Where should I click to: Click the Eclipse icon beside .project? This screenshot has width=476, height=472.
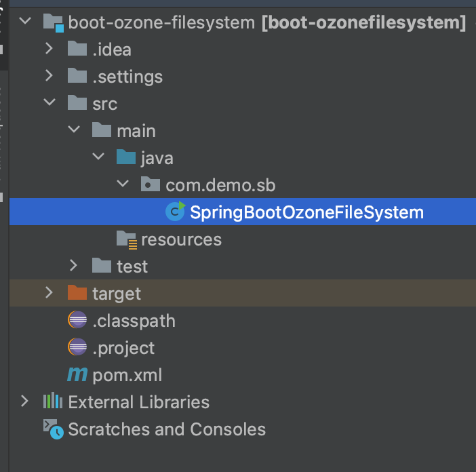(x=77, y=347)
